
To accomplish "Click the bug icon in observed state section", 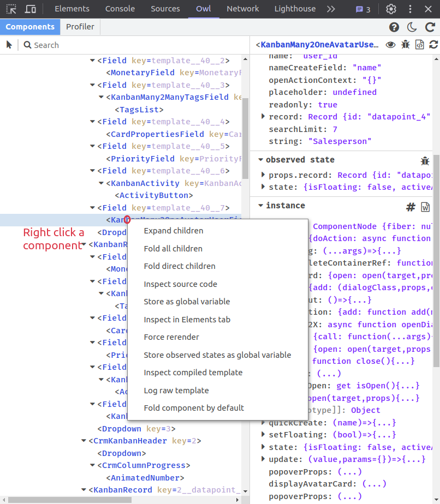I will coord(425,160).
